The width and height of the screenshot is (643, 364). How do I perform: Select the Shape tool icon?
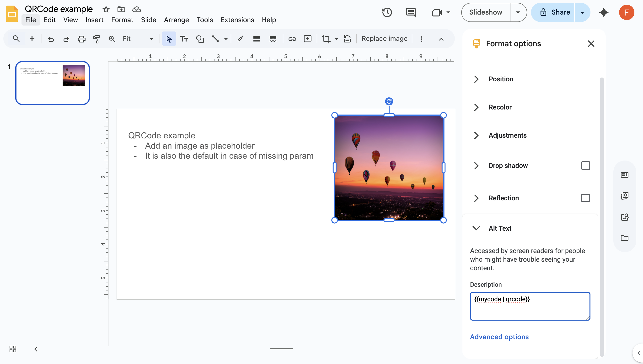[200, 39]
